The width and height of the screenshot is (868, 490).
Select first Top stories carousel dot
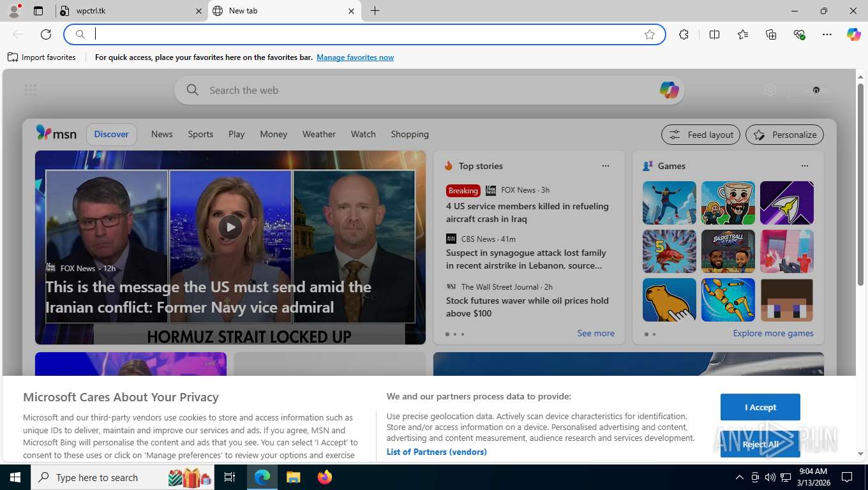(447, 334)
